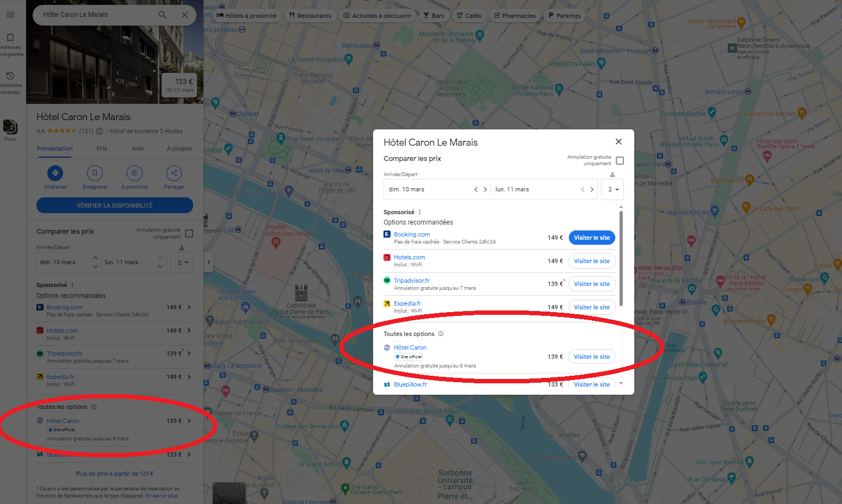Viewport: 842px width, 504px height.
Task: Switch to the Avis tab
Action: click(138, 148)
